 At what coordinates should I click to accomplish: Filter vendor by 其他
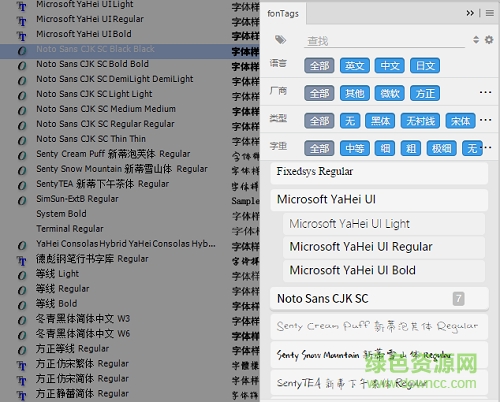point(354,93)
